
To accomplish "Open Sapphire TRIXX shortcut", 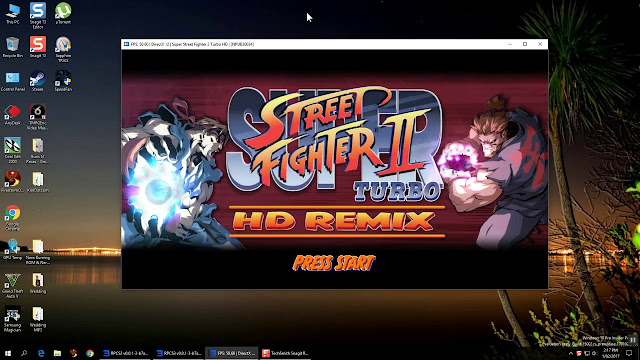I will (x=63, y=49).
